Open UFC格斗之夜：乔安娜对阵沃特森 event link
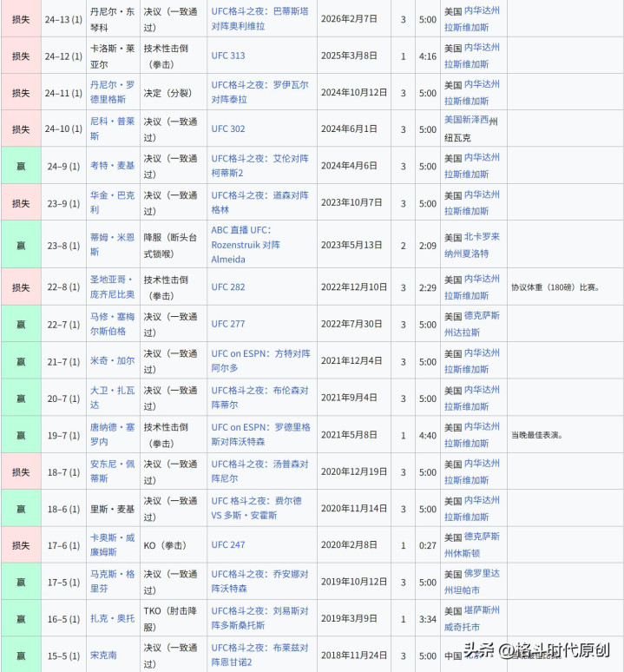The image size is (624, 672). tap(259, 581)
